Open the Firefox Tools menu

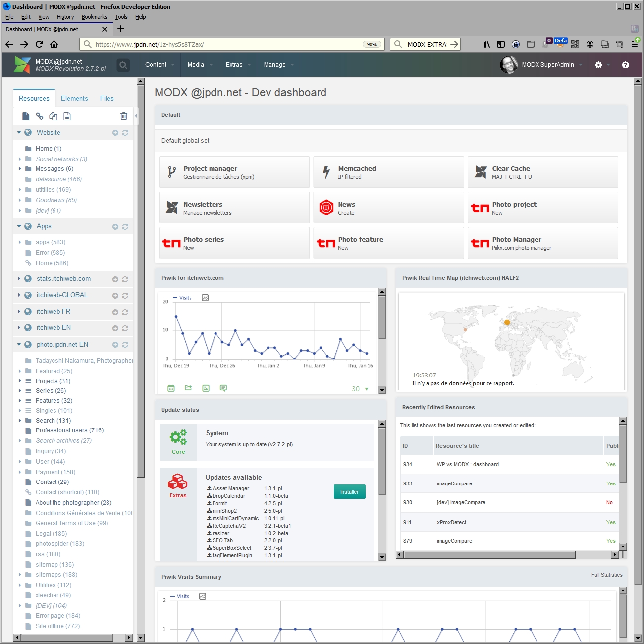click(x=121, y=17)
